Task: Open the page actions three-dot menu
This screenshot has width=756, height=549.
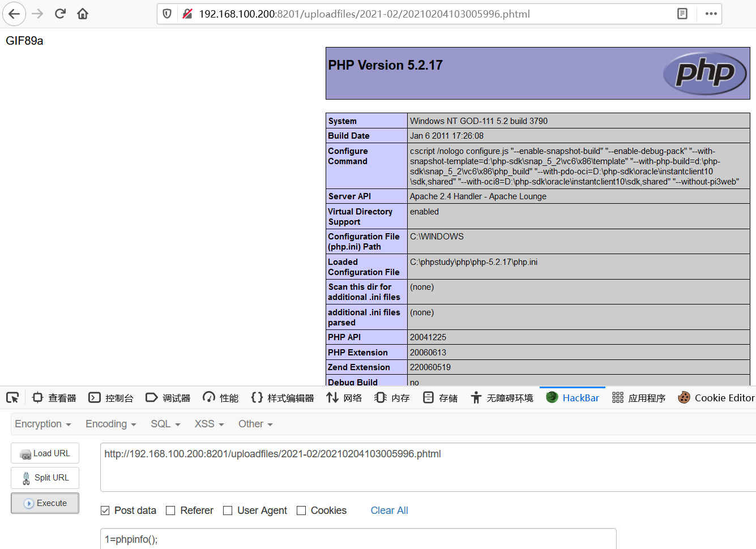Action: (x=711, y=14)
